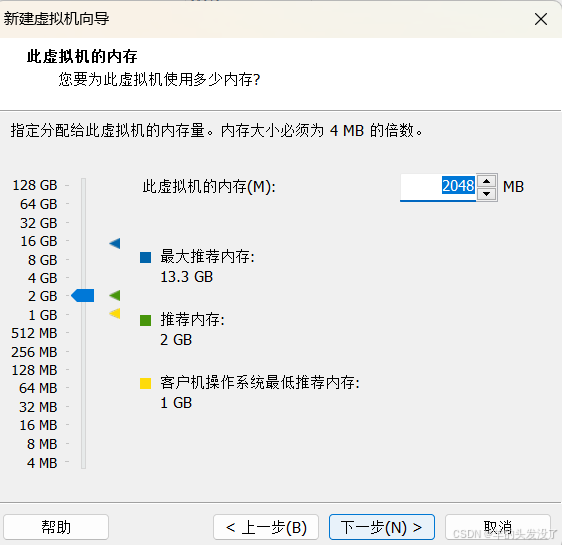Click the 2 GB slider label
The width and height of the screenshot is (562, 545).
pos(43,296)
